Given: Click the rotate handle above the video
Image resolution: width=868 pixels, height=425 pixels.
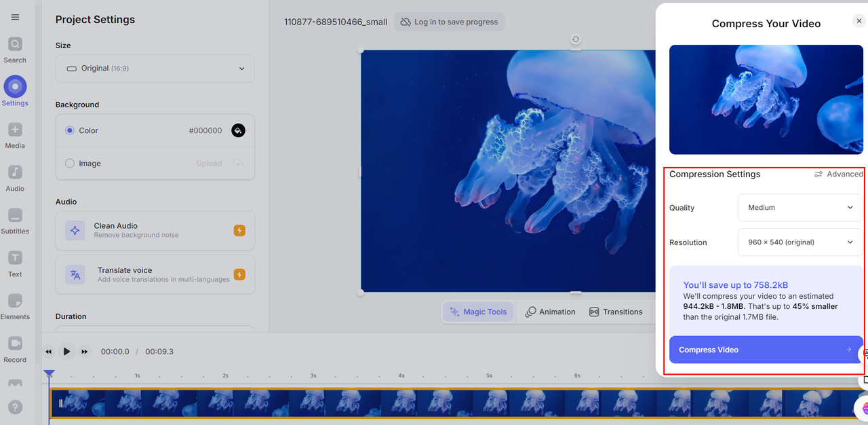Looking at the screenshot, I should (575, 40).
